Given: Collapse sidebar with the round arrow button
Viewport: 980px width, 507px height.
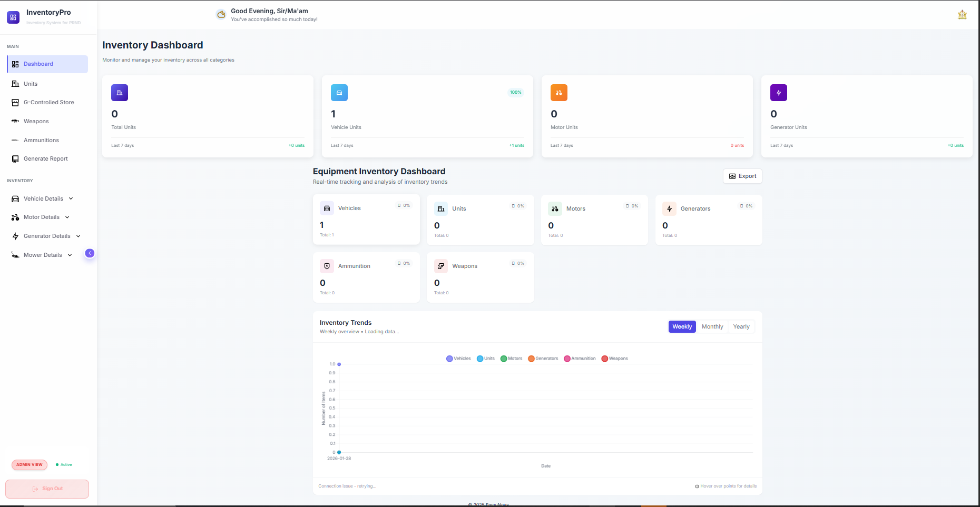Looking at the screenshot, I should (x=90, y=253).
